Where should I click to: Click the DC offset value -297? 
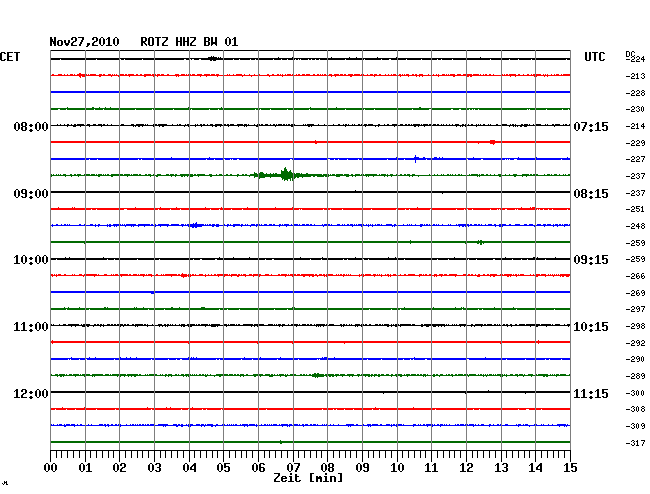click(x=635, y=309)
